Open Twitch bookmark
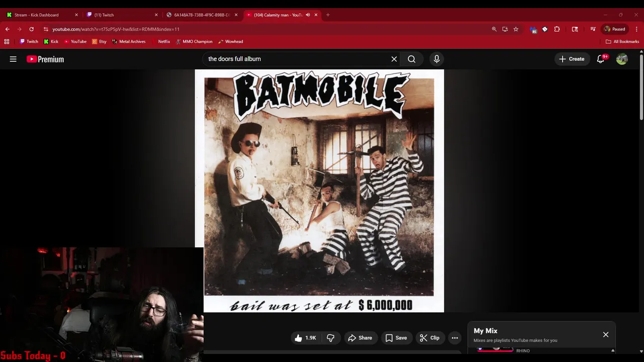Image resolution: width=644 pixels, height=362 pixels. pos(29,42)
